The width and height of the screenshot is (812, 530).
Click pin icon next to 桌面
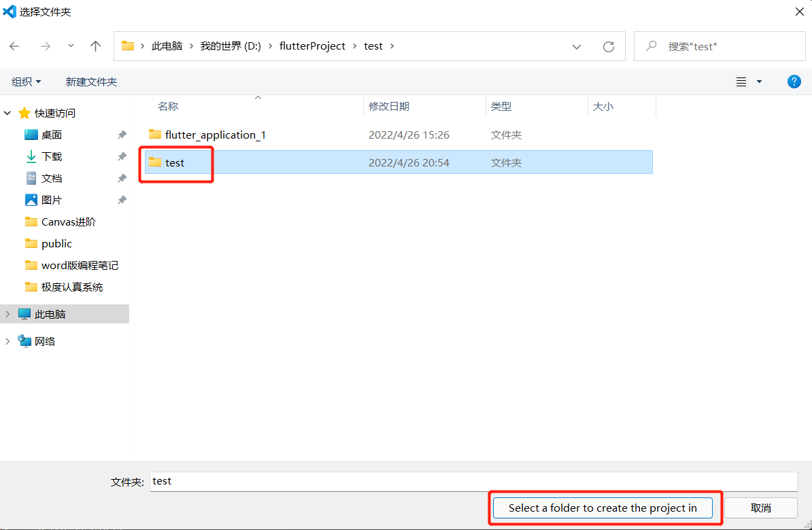(x=122, y=135)
